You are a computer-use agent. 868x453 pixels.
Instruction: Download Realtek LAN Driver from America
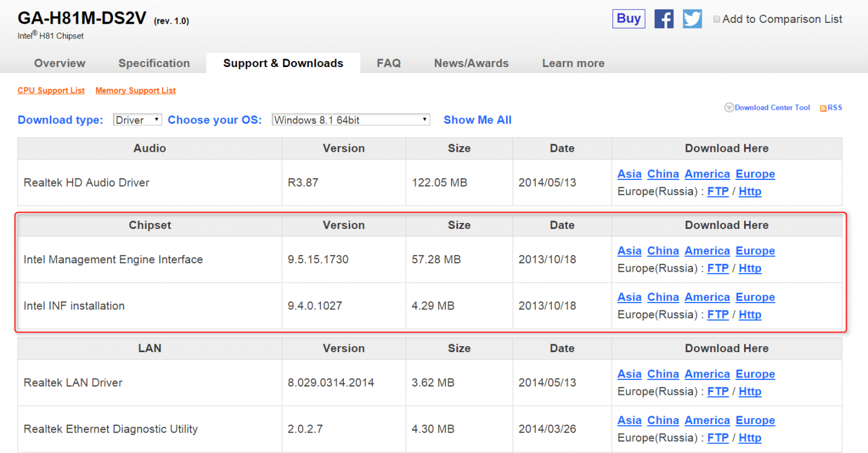click(x=707, y=374)
